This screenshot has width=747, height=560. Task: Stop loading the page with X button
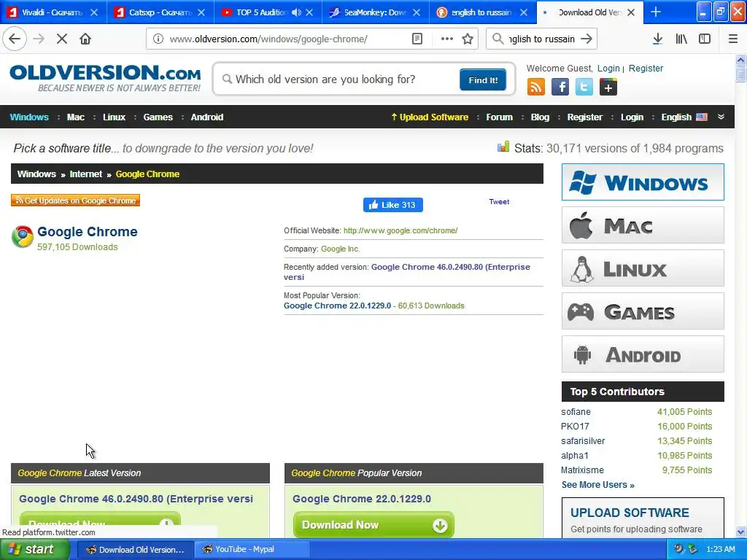[61, 39]
